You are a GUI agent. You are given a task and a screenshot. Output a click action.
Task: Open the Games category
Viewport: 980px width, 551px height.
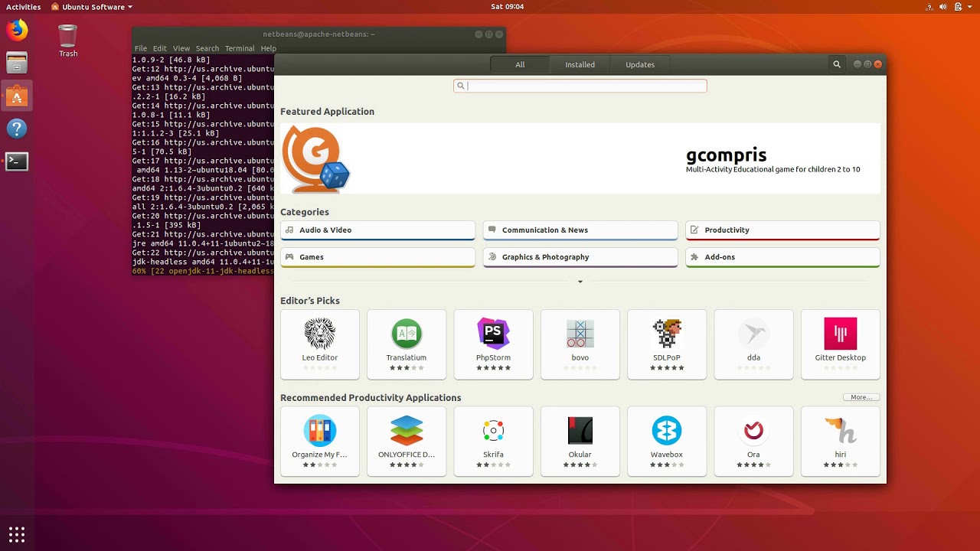378,257
